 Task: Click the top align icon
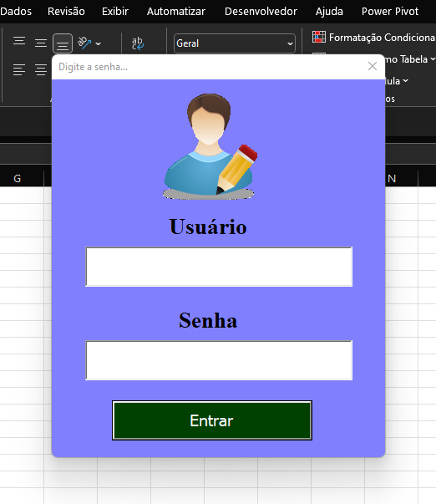click(19, 43)
